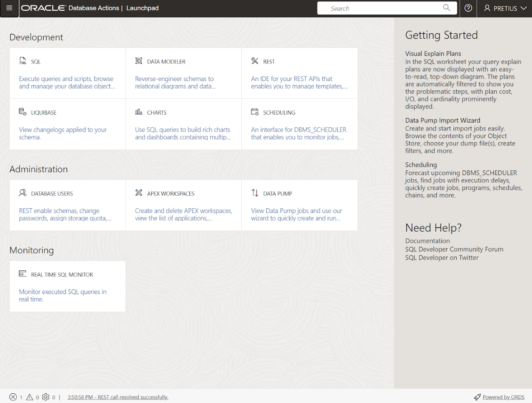Click 'View Data Pump jobs' description text
The image size is (532, 403).
coord(296,214)
